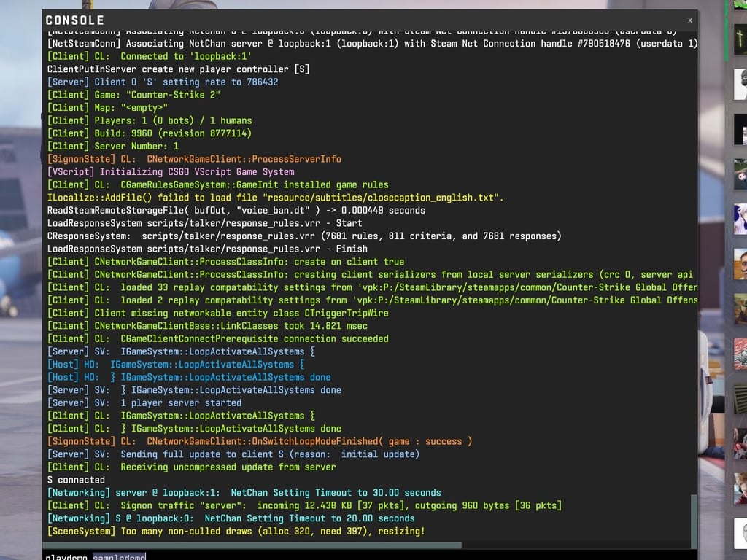Viewport: 747px width, 560px height.
Task: Click the 'Initializing CSGO VScript Game System' line
Action: point(171,172)
